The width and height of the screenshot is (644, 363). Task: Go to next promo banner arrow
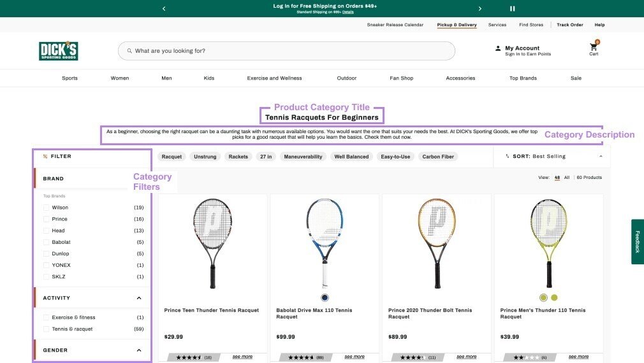click(x=479, y=9)
